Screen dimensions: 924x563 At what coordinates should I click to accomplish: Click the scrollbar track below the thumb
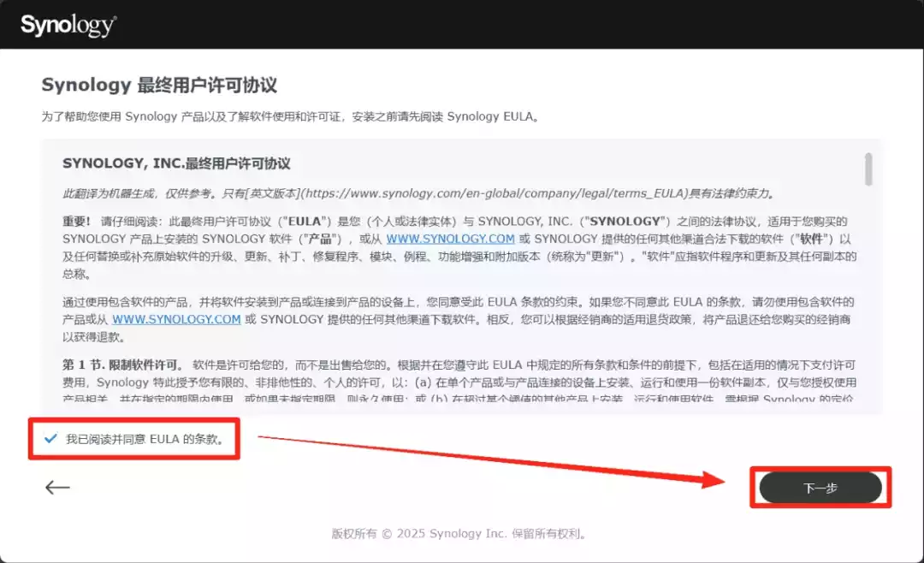pyautogui.click(x=868, y=299)
